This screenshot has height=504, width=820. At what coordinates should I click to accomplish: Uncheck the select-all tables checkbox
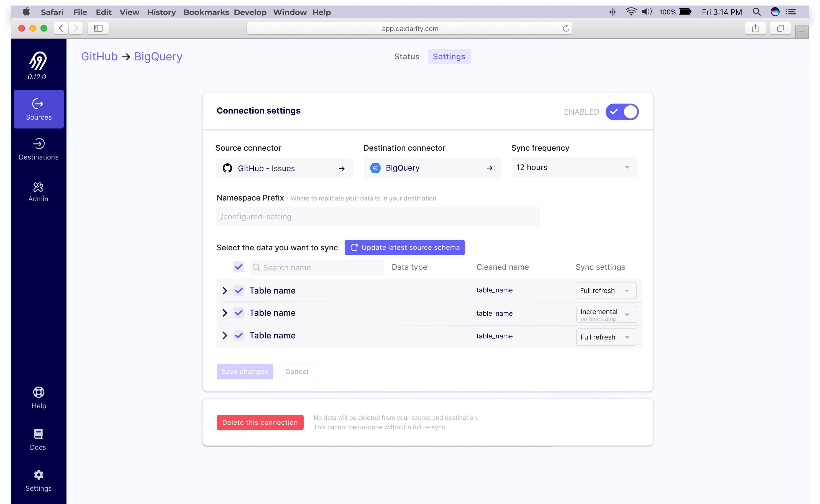tap(239, 267)
